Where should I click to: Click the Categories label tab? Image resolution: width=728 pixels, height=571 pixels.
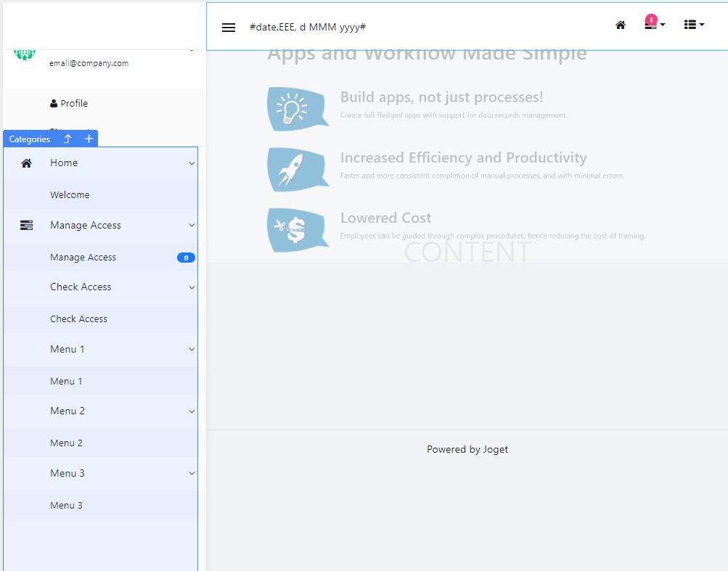point(29,139)
